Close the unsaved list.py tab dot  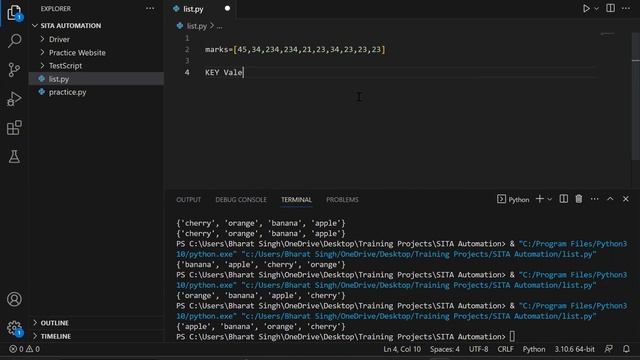pyautogui.click(x=227, y=9)
